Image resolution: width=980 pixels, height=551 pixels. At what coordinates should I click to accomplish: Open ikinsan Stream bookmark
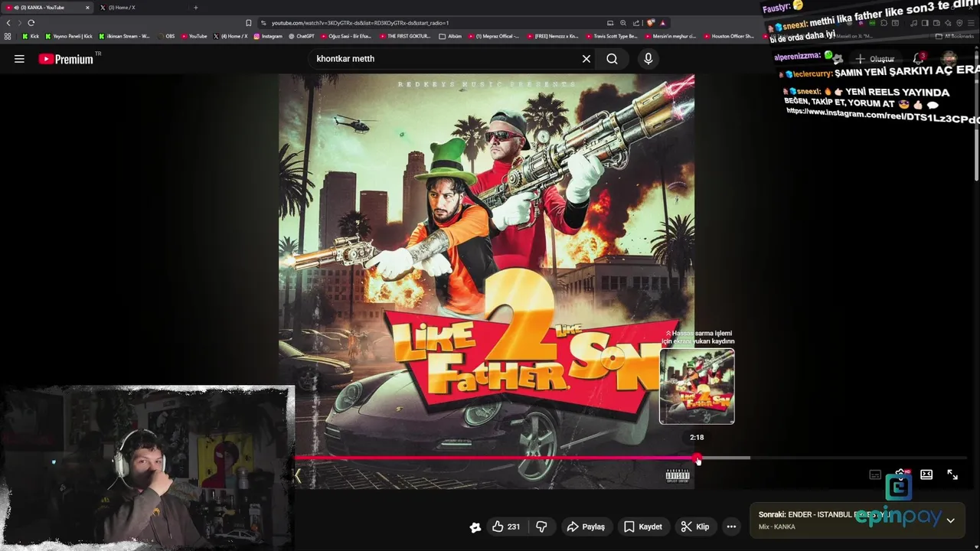(x=125, y=36)
